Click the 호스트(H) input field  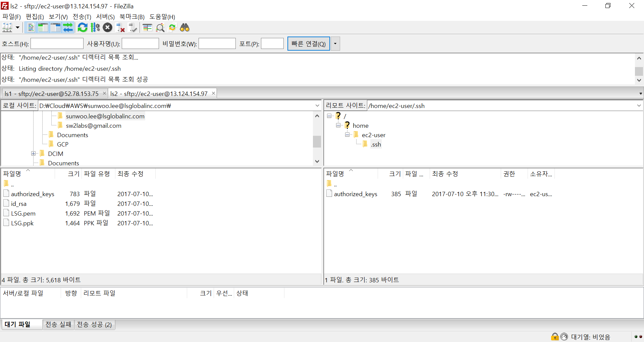[x=57, y=44]
